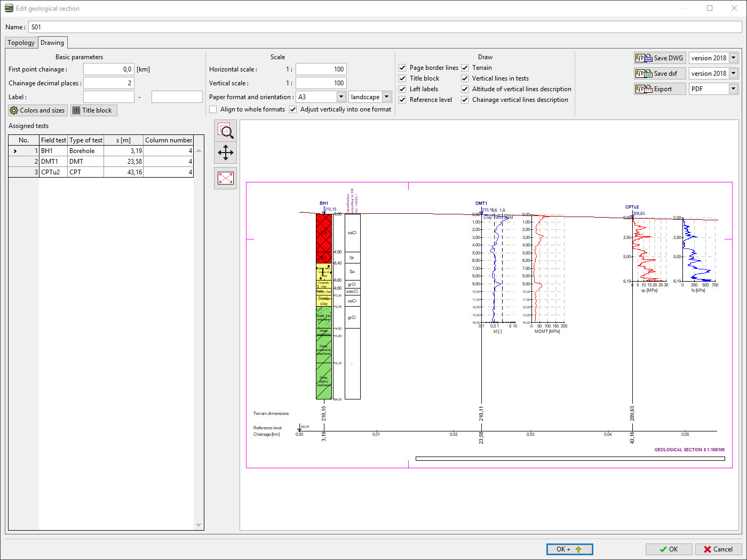Image resolution: width=747 pixels, height=560 pixels.
Task: Click the Horizontal scale input field
Action: click(321, 69)
